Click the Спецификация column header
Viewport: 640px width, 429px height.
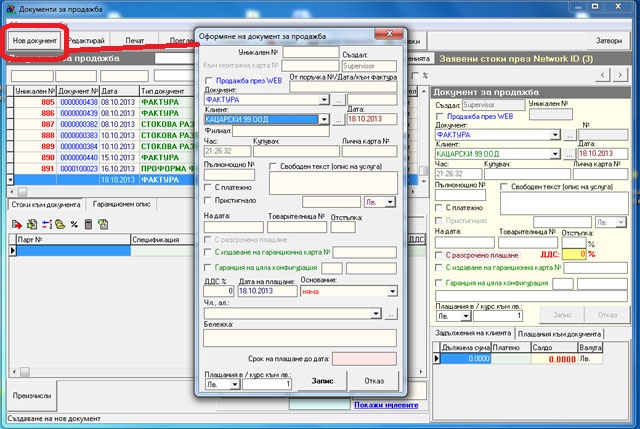tap(162, 240)
